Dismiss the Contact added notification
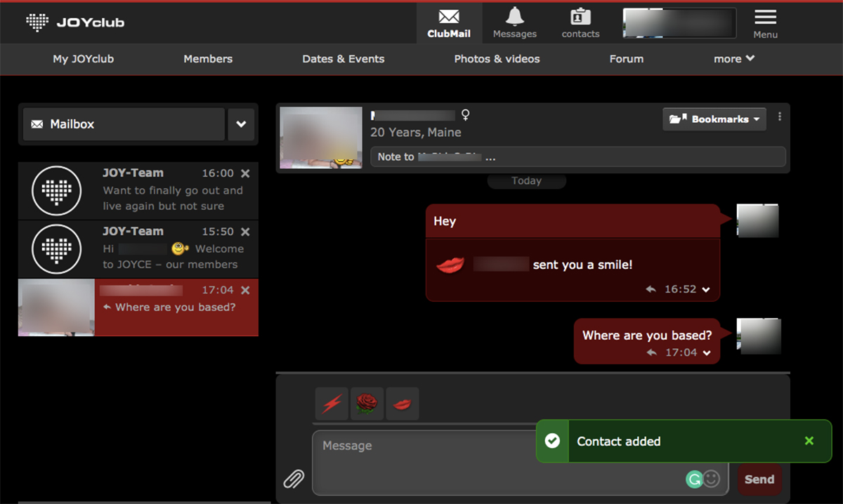843x504 pixels. [x=809, y=441]
